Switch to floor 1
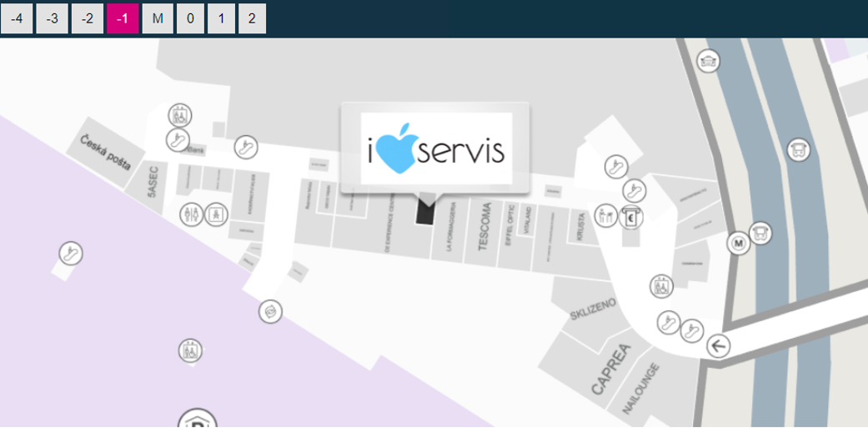The image size is (868, 428). click(222, 19)
